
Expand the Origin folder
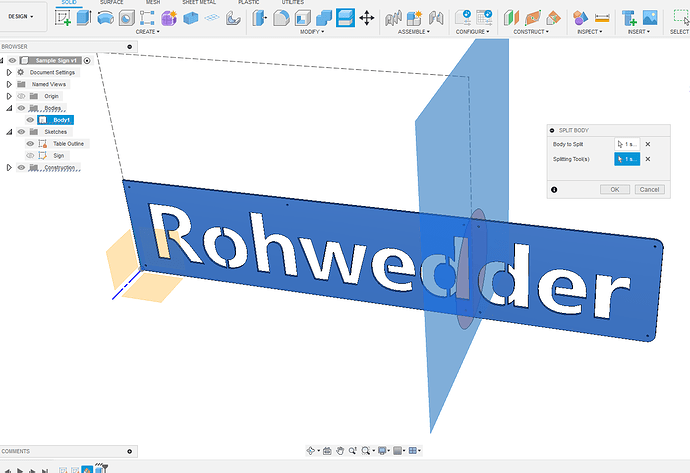[9, 96]
